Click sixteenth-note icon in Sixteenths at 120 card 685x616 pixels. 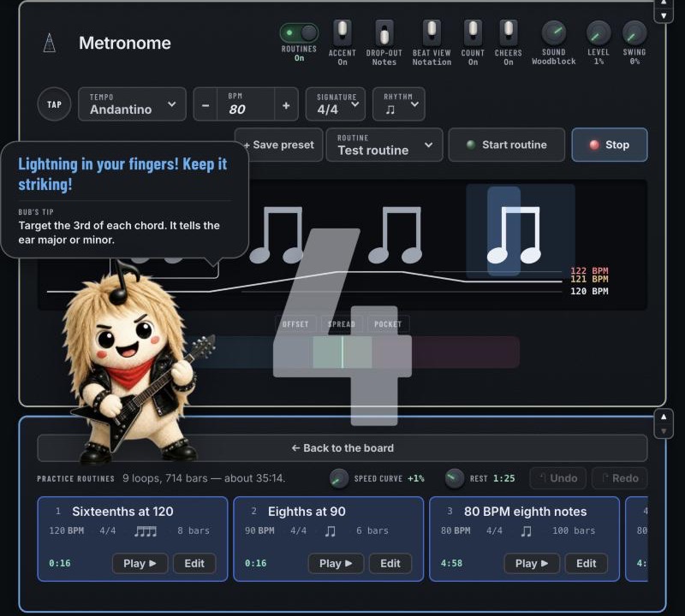(146, 530)
